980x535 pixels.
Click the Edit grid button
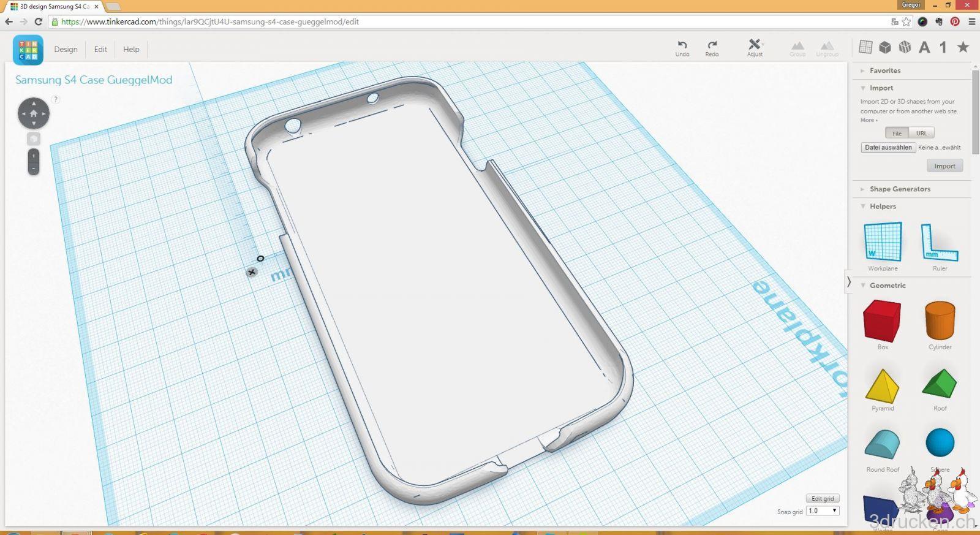point(823,498)
